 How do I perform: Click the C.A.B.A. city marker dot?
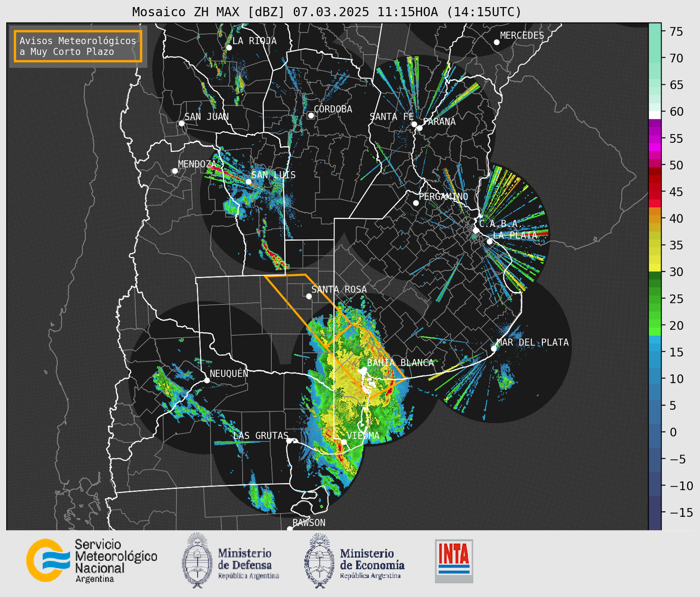(x=476, y=230)
